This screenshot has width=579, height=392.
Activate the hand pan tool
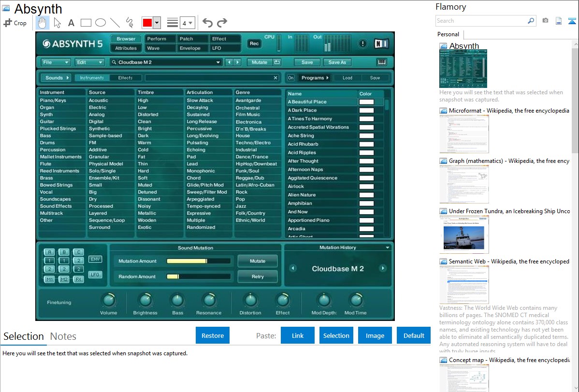pyautogui.click(x=43, y=23)
